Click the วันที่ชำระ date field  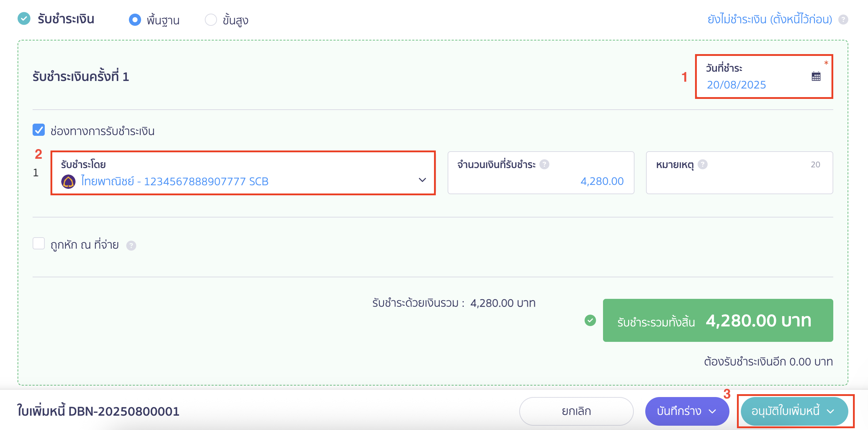(x=764, y=76)
